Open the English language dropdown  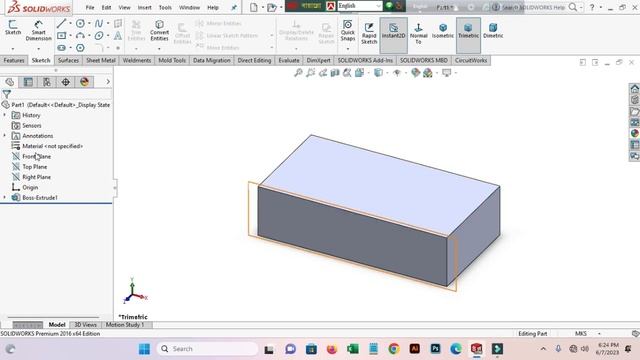360,6
